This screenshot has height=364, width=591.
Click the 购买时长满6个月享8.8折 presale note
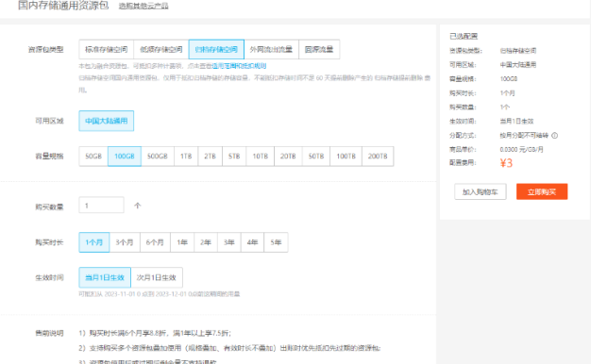(155, 333)
